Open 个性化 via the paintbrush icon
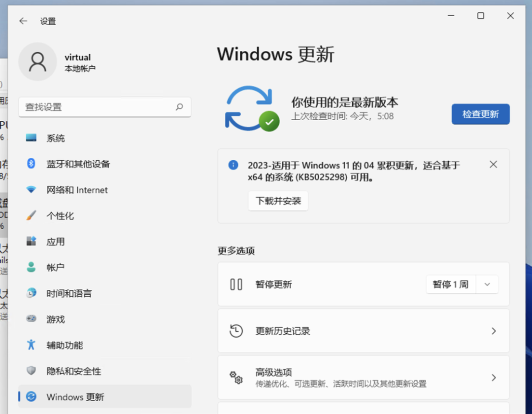The height and width of the screenshot is (414, 532). pyautogui.click(x=31, y=215)
